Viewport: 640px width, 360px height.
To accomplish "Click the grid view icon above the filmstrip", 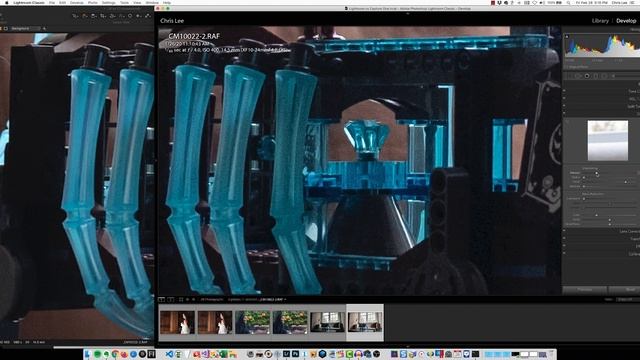I will (x=181, y=300).
